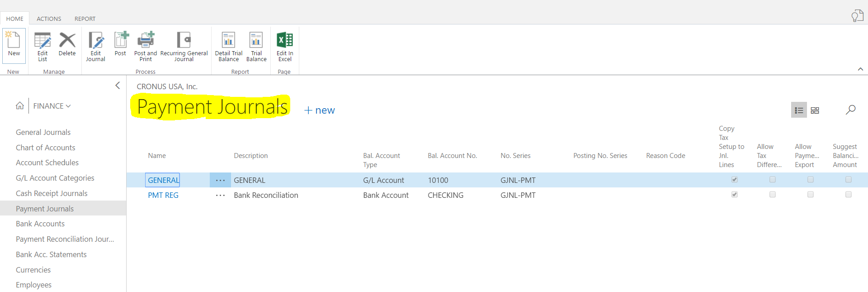Open the PMT REG batch link
868x292 pixels.
pyautogui.click(x=163, y=195)
